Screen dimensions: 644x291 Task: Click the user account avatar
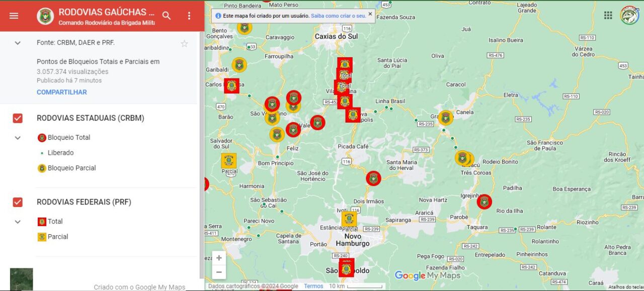(629, 15)
